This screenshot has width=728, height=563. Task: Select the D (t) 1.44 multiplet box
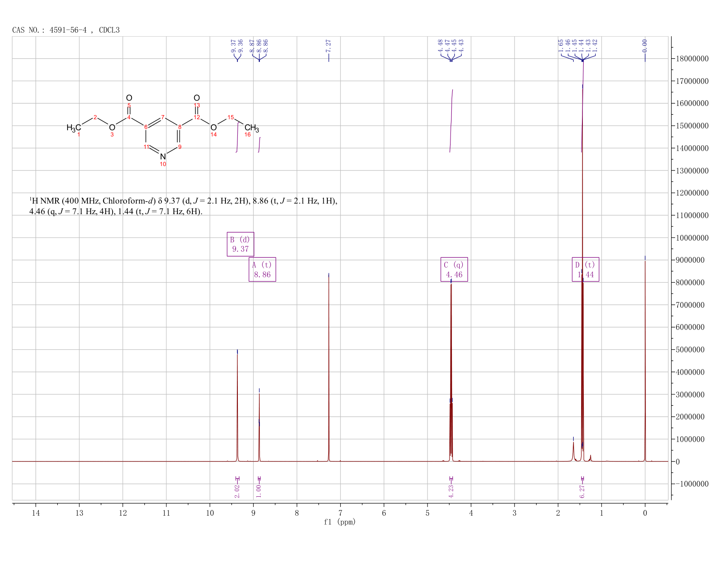click(x=585, y=270)
